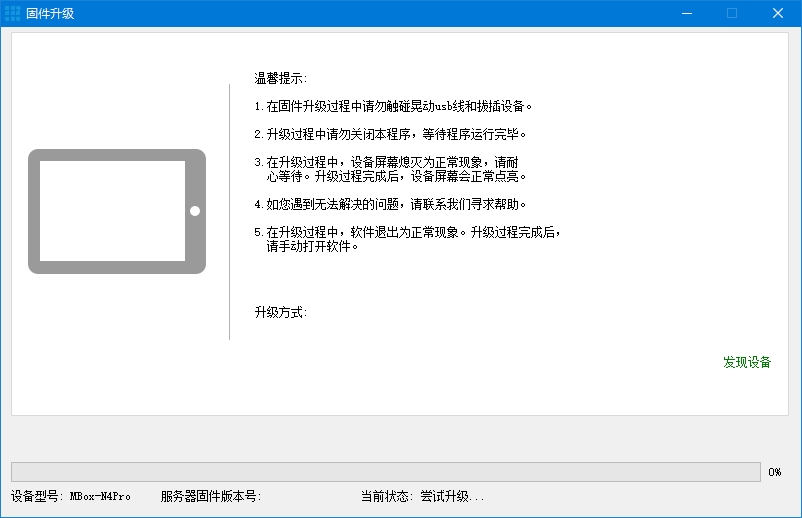
Task: Click tip 1 about usb线 and 拔插设备
Action: [393, 106]
